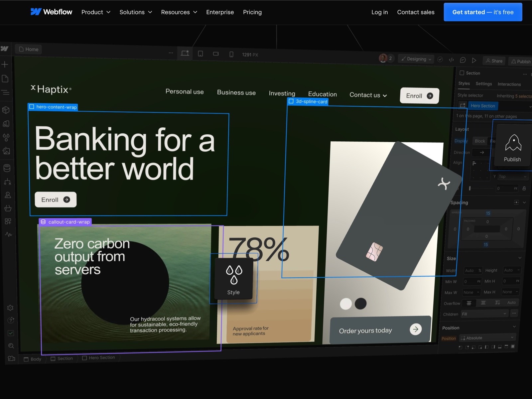Open the code export icon
The height and width of the screenshot is (399, 532).
[x=451, y=60]
